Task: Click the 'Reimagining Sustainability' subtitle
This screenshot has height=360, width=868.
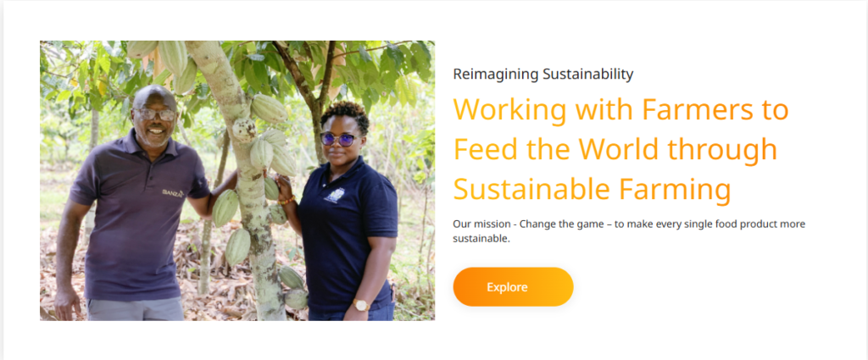Action: click(x=543, y=74)
